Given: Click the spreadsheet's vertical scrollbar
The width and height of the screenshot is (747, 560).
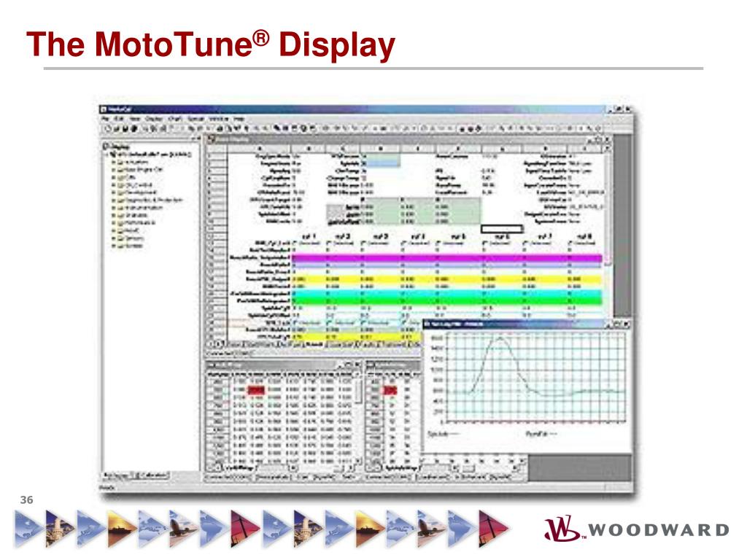Looking at the screenshot, I should pyautogui.click(x=607, y=231).
